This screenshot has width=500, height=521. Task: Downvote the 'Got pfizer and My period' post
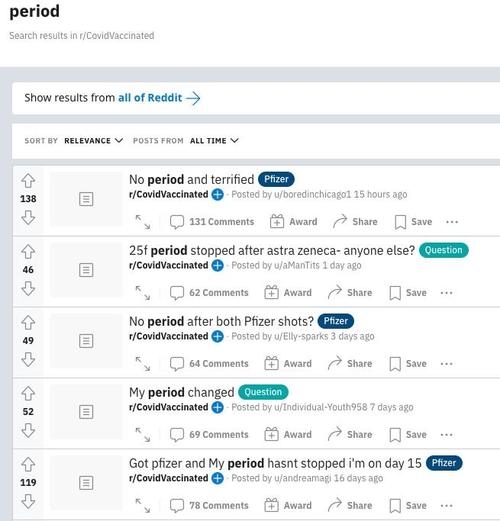pos(28,501)
